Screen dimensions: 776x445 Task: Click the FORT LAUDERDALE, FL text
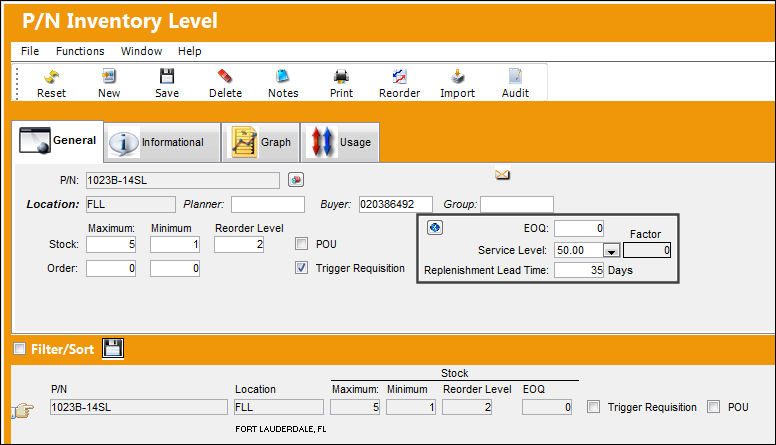point(281,429)
